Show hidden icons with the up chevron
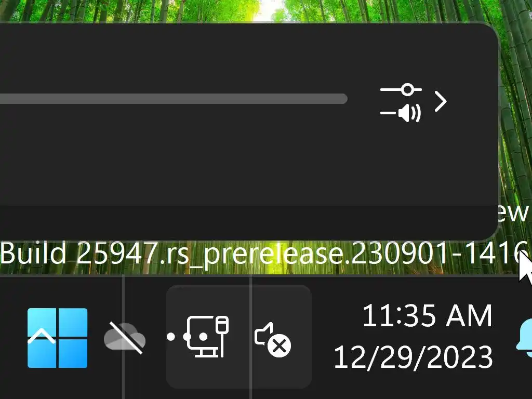 pos(42,336)
